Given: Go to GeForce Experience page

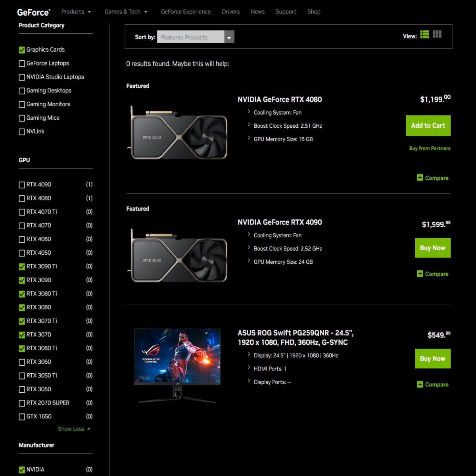Looking at the screenshot, I should click(x=186, y=12).
